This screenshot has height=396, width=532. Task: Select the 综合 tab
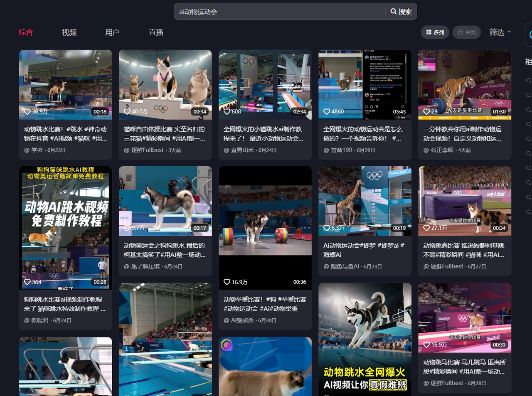[26, 32]
